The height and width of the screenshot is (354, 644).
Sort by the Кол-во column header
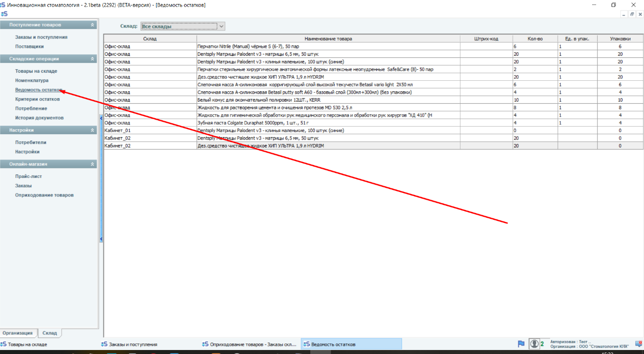(x=535, y=38)
